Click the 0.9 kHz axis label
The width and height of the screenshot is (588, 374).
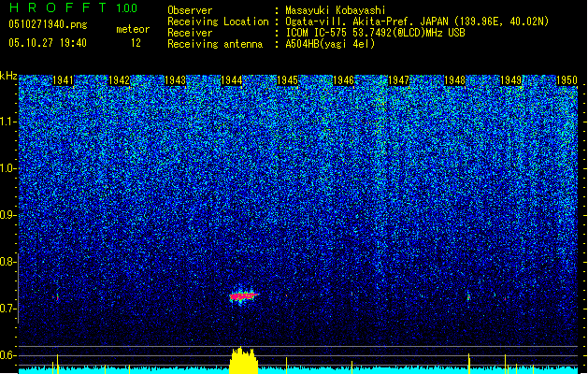pyautogui.click(x=7, y=215)
